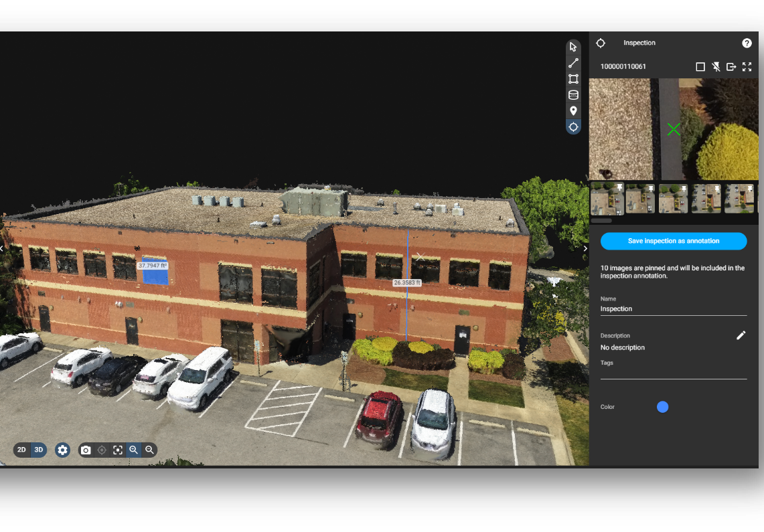Image resolution: width=764 pixels, height=532 pixels.
Task: Select the distance line measurement tool
Action: [x=573, y=64]
